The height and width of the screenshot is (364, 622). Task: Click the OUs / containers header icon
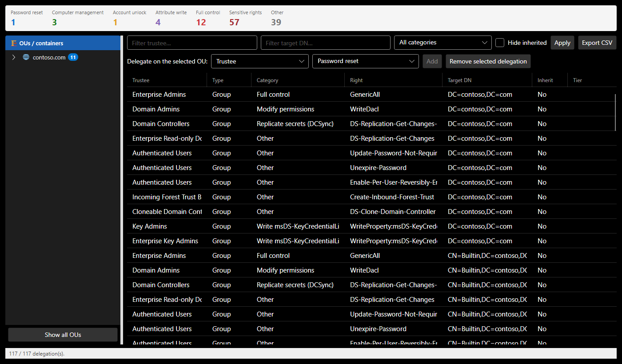pyautogui.click(x=14, y=43)
